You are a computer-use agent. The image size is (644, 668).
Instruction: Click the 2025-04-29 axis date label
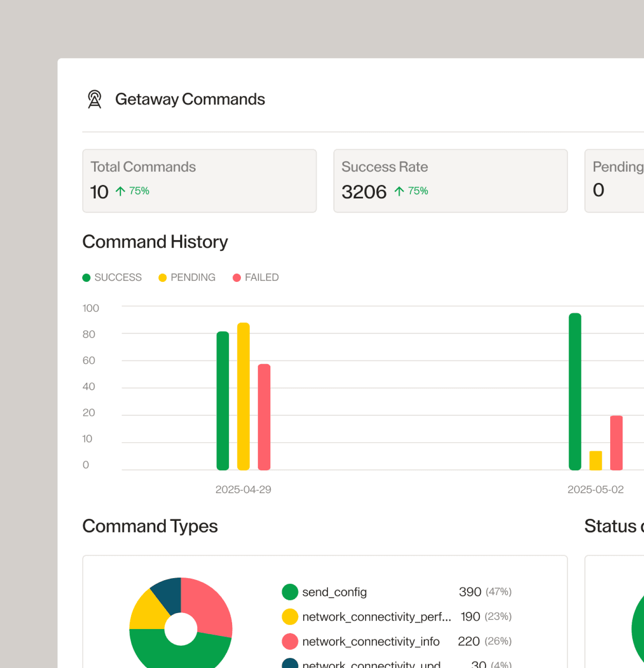click(243, 489)
